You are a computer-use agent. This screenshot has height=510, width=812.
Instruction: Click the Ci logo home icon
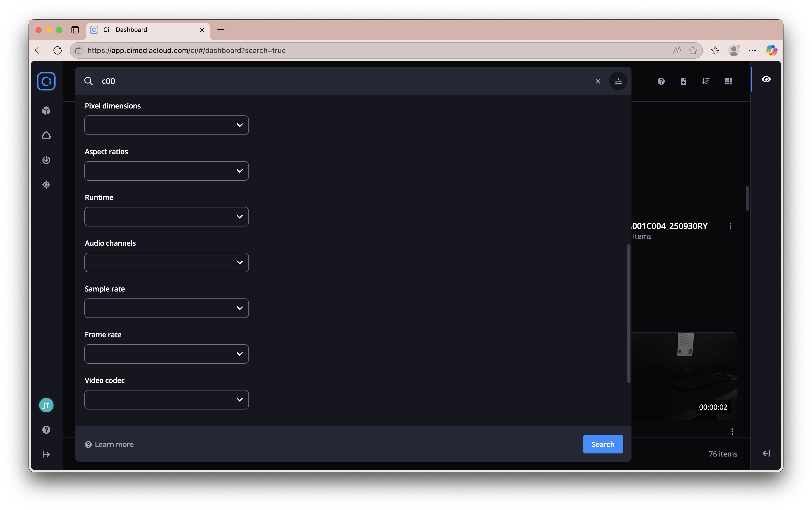click(46, 81)
